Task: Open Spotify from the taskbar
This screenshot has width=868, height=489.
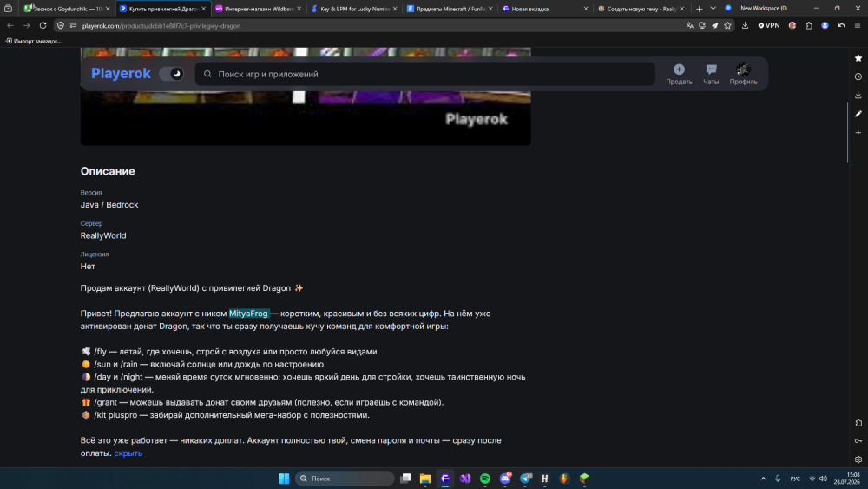Action: pyautogui.click(x=485, y=479)
